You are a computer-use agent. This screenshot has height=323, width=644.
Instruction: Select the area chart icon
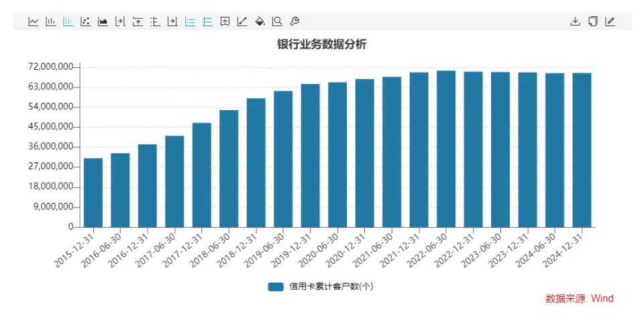[103, 21]
